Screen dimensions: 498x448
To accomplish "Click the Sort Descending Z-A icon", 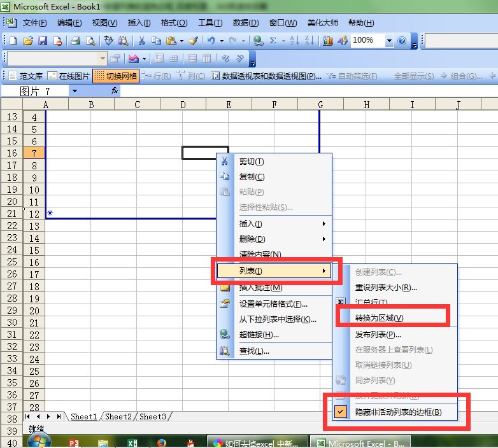I will point(309,41).
